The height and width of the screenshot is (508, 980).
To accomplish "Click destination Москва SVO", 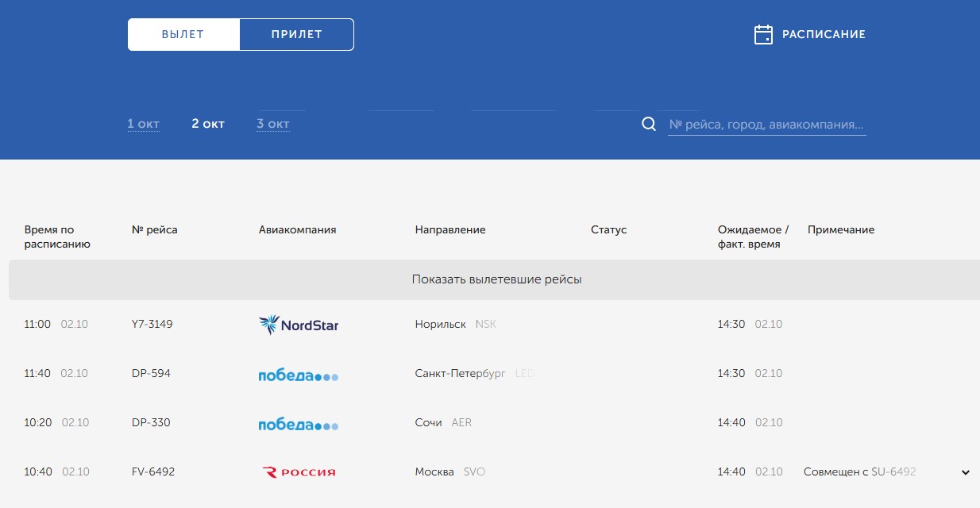I will (450, 471).
